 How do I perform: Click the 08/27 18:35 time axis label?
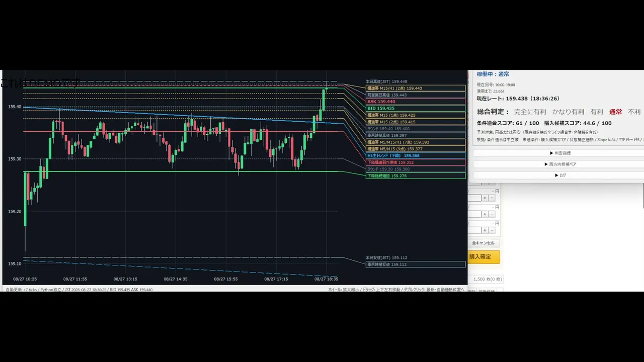pos(326,279)
